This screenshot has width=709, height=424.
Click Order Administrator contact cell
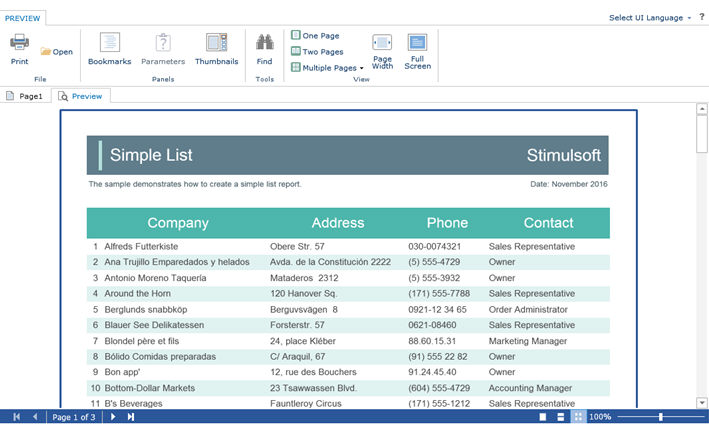click(x=528, y=310)
